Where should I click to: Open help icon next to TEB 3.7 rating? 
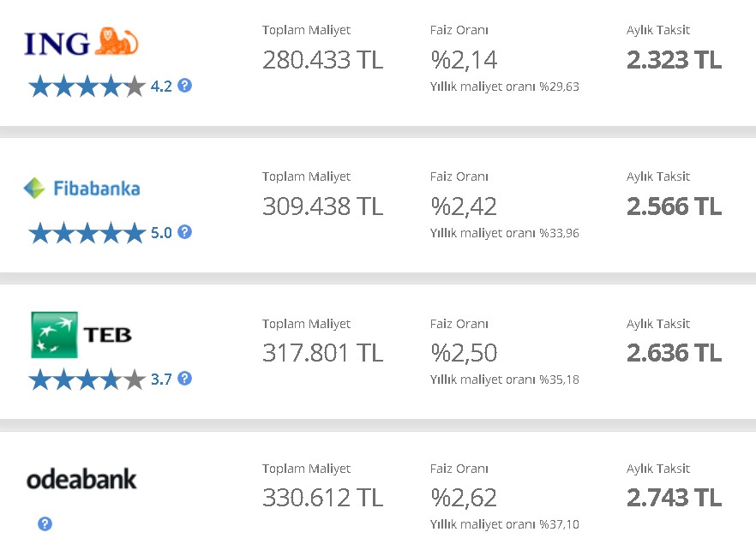point(184,379)
